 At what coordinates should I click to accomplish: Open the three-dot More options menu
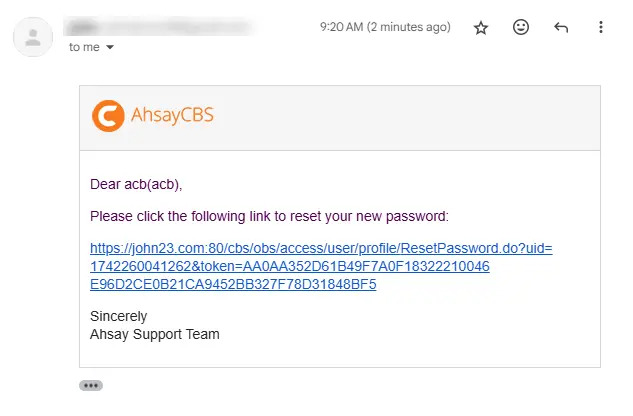click(601, 27)
